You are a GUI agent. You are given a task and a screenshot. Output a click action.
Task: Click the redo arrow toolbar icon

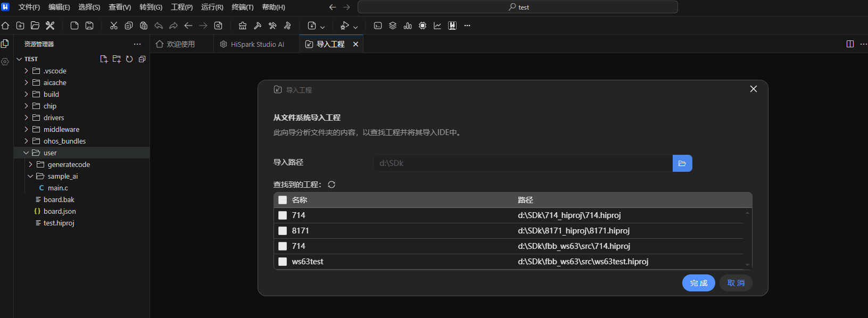[x=173, y=26]
